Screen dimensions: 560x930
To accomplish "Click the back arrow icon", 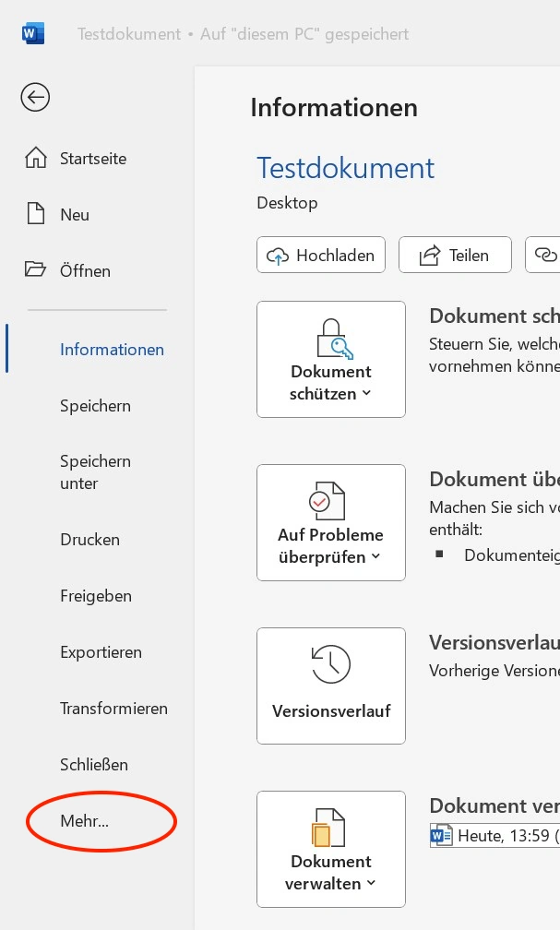I will pyautogui.click(x=35, y=97).
